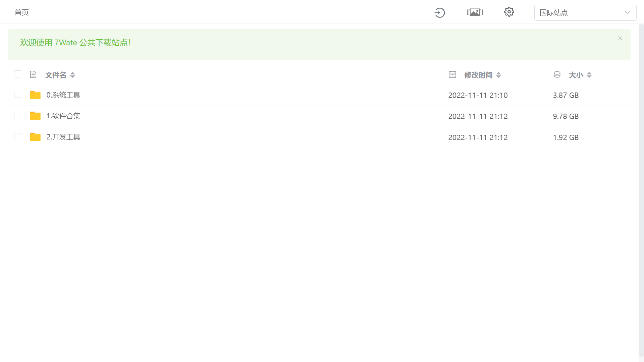Dismiss the welcome banner
Viewport: 644px width, 362px height.
tap(620, 38)
